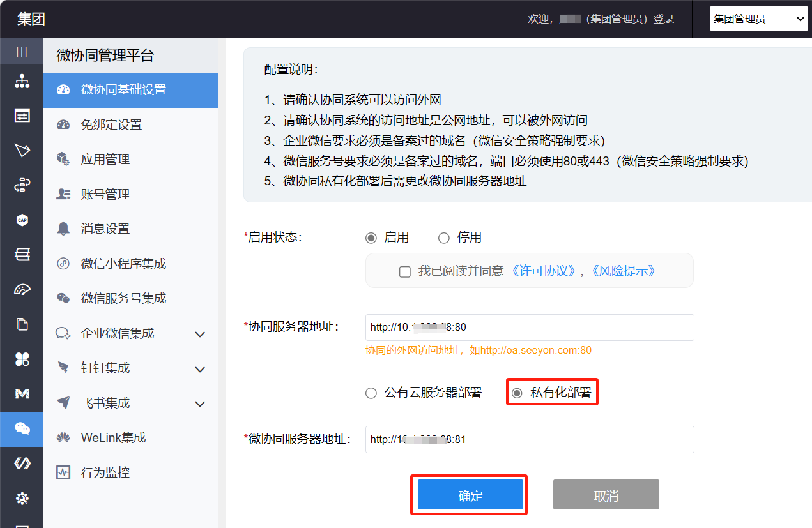Open 消息设置 menu item
Screen dimensions: 812x528
[130, 229]
